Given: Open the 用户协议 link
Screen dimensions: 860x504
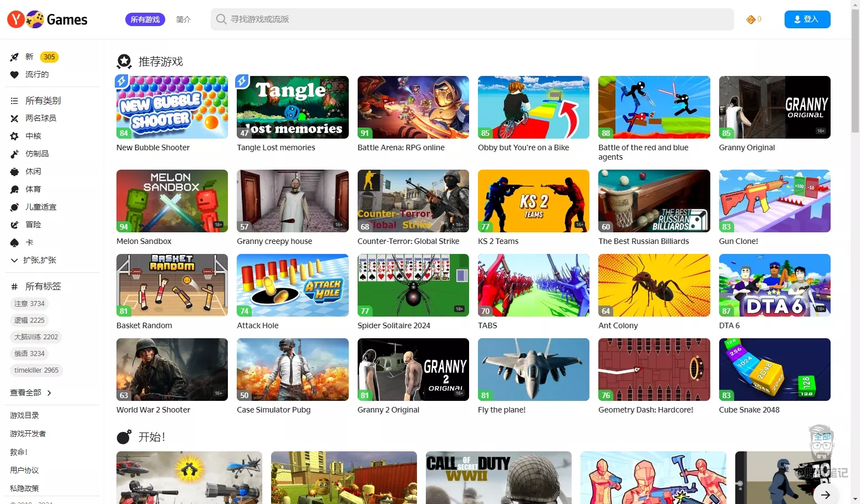Looking at the screenshot, I should tap(24, 470).
